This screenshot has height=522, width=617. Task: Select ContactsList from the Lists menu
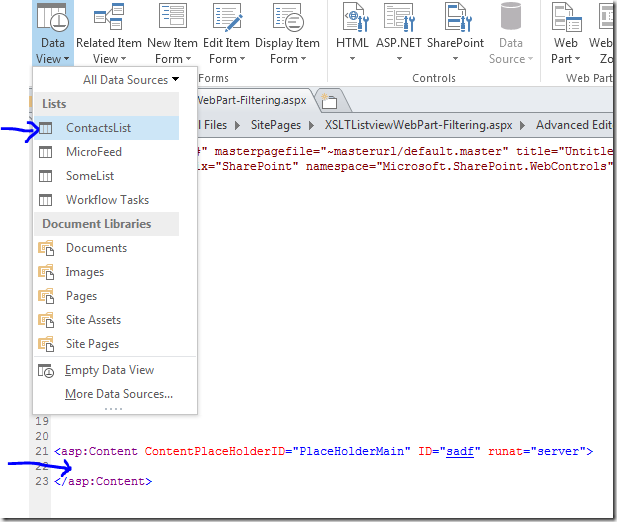pos(98,128)
